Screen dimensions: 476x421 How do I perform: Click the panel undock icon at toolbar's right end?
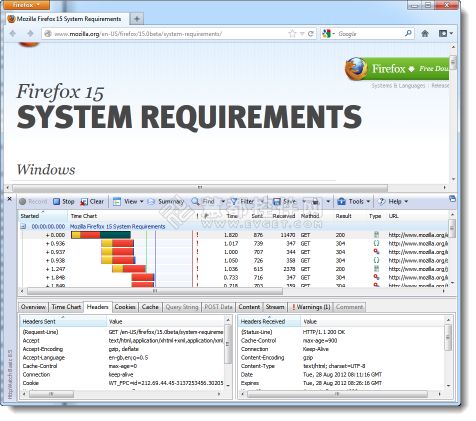(x=452, y=199)
